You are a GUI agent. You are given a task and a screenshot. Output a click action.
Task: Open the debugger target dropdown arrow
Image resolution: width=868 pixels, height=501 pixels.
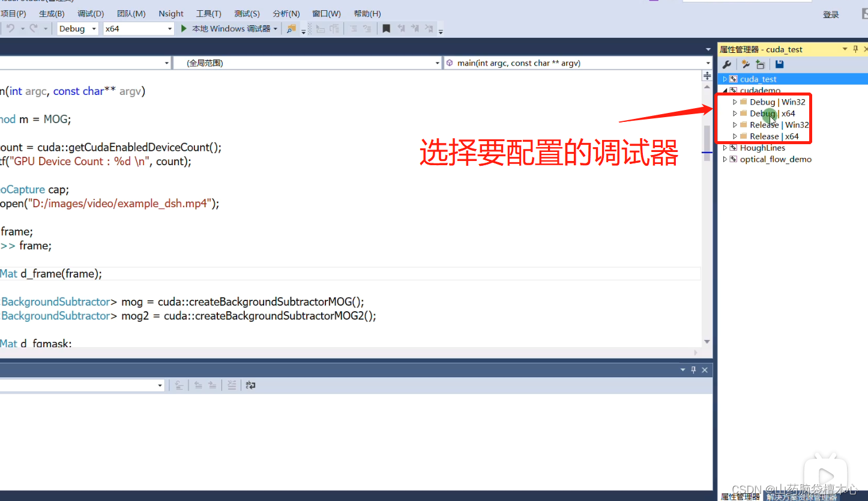[x=276, y=28]
